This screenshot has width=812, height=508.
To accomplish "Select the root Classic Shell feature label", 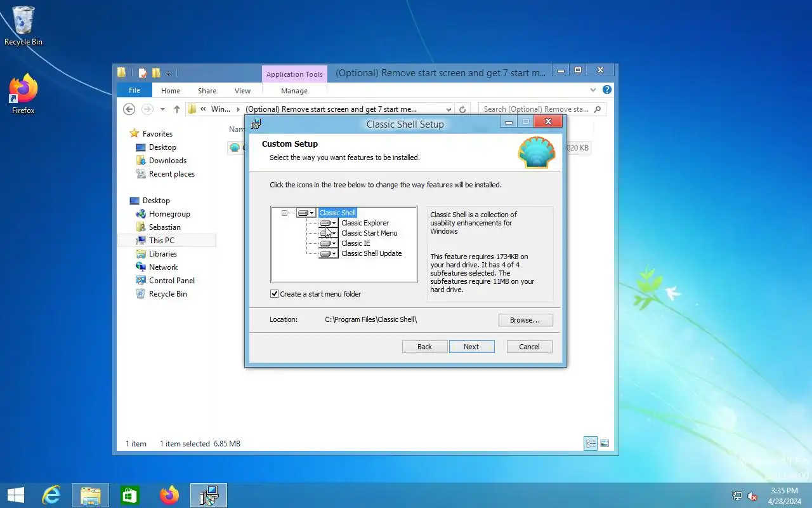I will 337,213.
